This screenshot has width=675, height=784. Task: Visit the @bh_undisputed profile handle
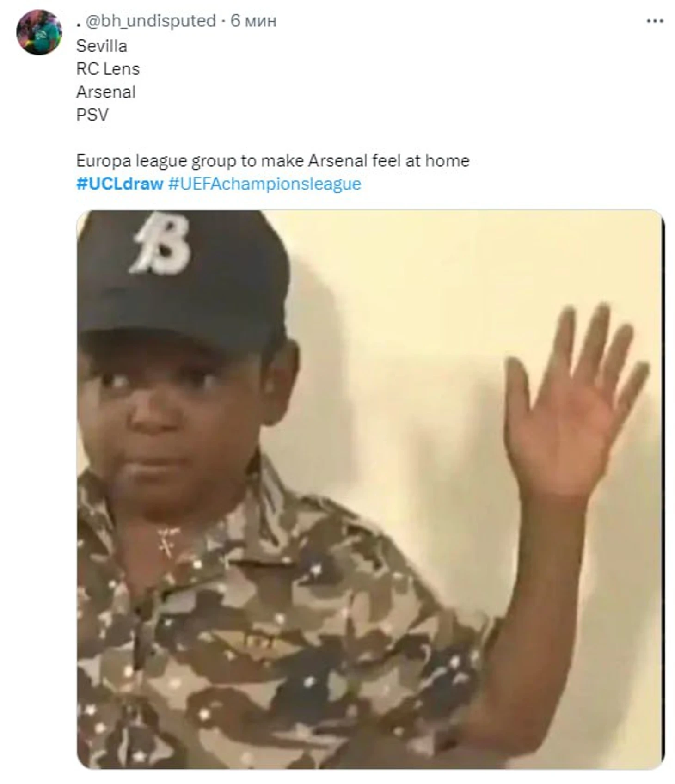[151, 21]
